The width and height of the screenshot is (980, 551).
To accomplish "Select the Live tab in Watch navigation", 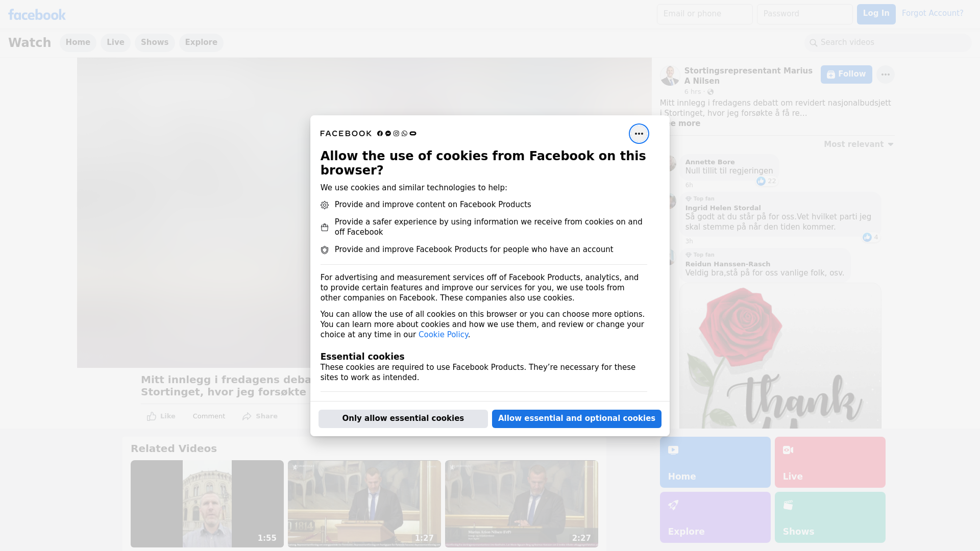I will pyautogui.click(x=115, y=43).
